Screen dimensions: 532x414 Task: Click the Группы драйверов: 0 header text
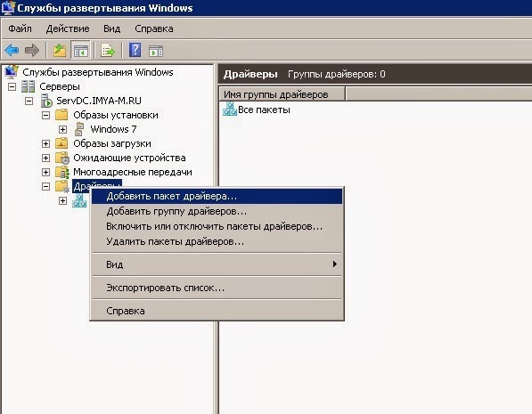337,74
